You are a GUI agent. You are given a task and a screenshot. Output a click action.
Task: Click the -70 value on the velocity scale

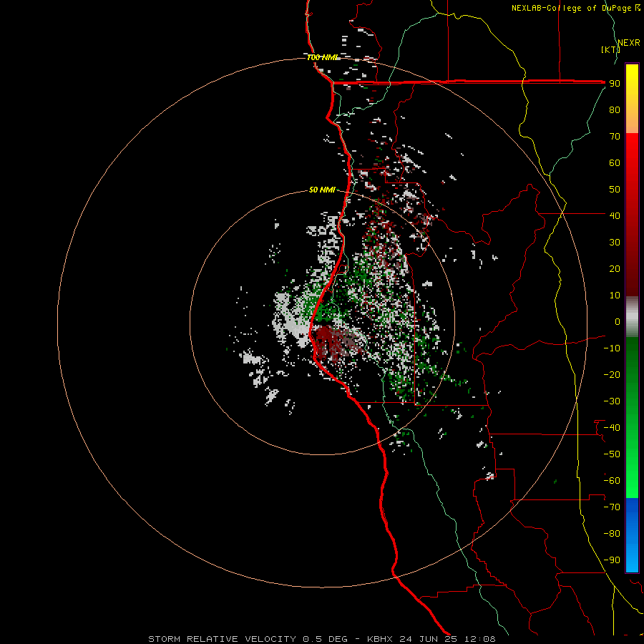612,507
